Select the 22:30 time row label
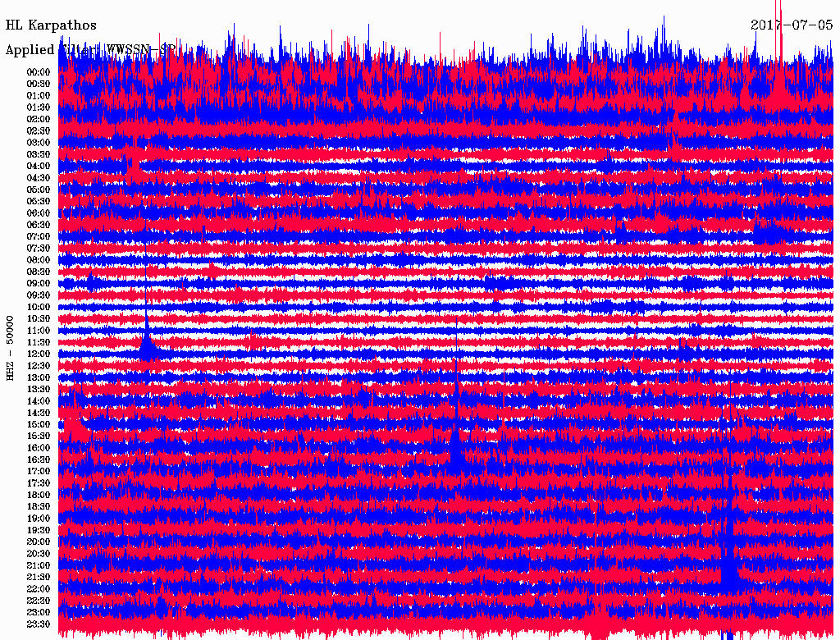840x640 pixels. (x=39, y=601)
